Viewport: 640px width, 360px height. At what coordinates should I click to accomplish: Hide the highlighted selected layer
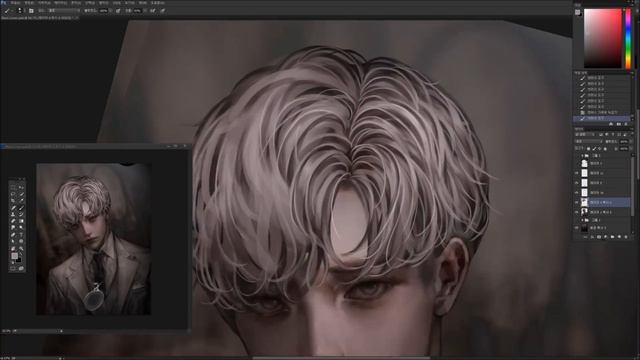pyautogui.click(x=576, y=202)
